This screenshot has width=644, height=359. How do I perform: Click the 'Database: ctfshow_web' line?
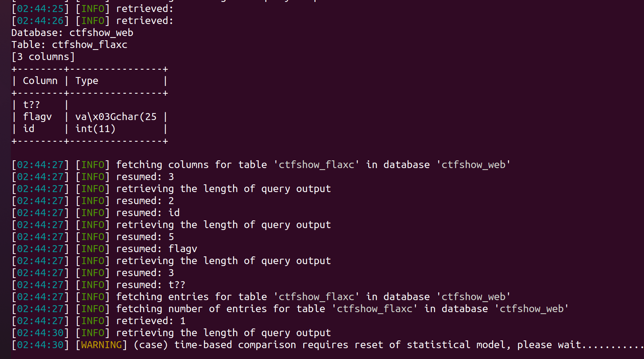pos(72,33)
